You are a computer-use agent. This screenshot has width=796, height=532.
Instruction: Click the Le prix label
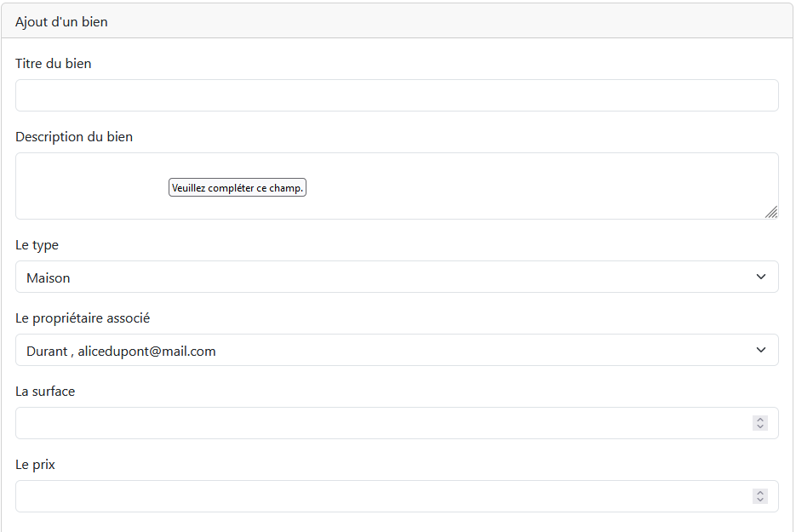[x=35, y=465]
